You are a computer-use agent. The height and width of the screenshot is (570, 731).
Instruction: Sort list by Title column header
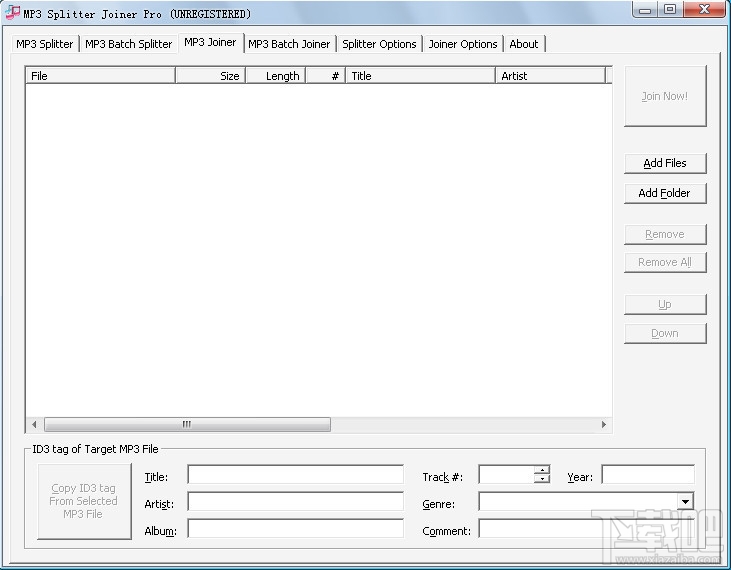[x=421, y=76]
